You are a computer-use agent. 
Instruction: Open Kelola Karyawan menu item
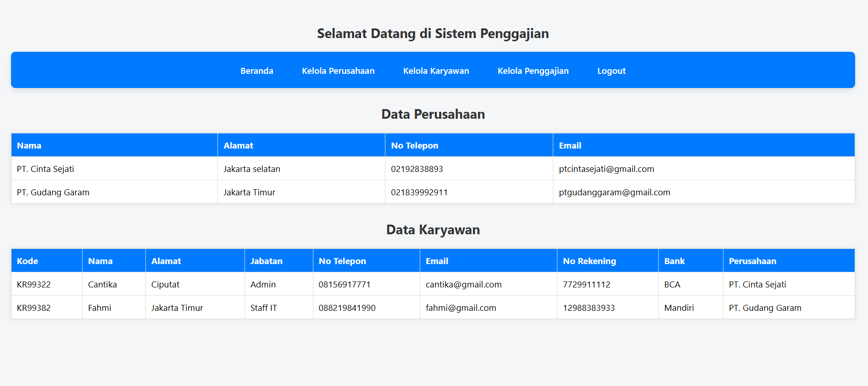(436, 71)
